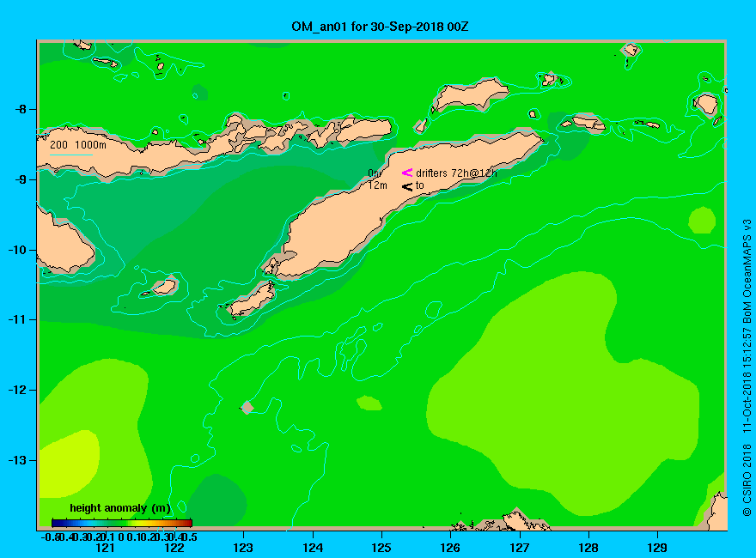The height and width of the screenshot is (558, 756).
Task: Click the cyan contour legend line sample
Action: (70, 155)
